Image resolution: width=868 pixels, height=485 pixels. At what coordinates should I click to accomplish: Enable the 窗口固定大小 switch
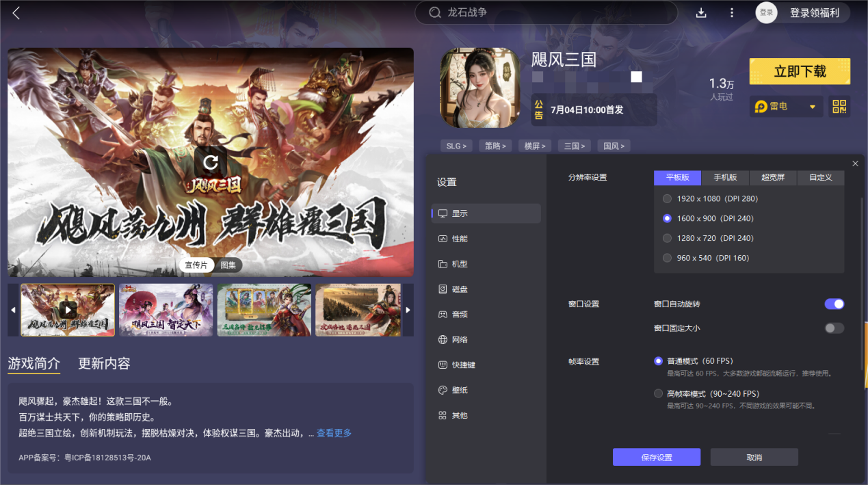coord(834,328)
